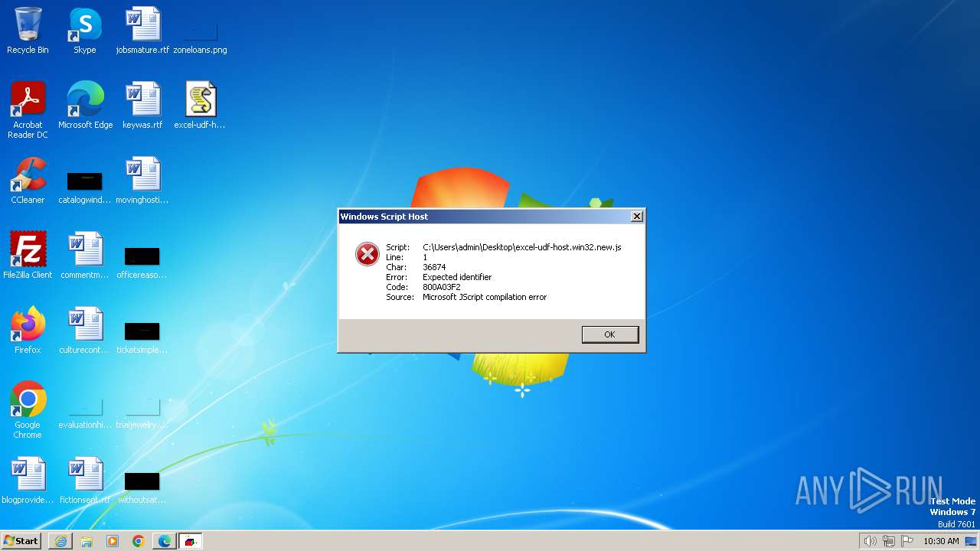
Task: Select the catalogwind... file icon
Action: point(85,186)
